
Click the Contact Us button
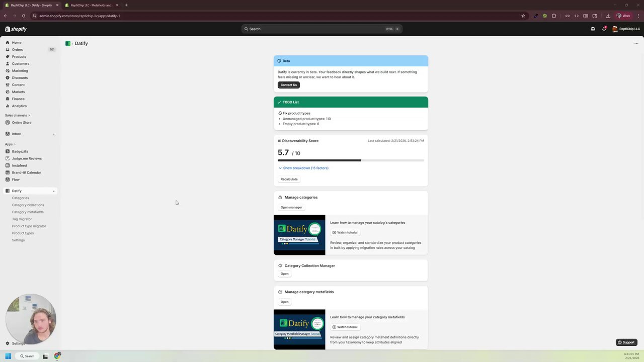(289, 85)
